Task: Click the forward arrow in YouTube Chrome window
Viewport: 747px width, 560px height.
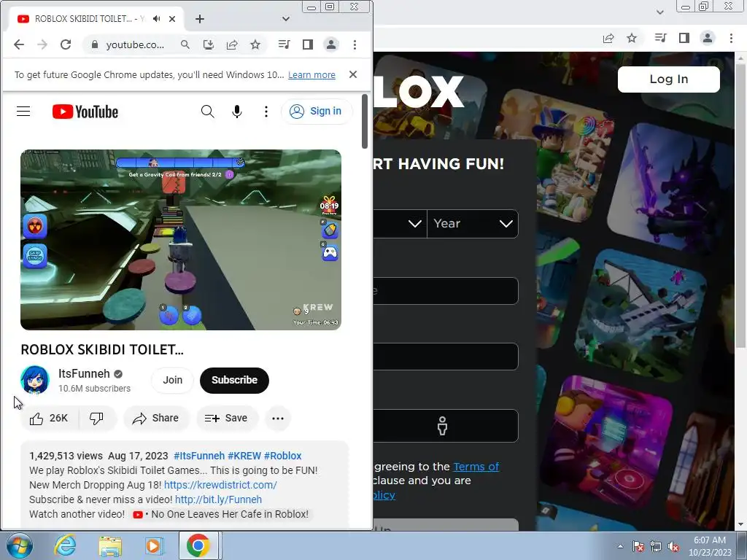Action: click(x=42, y=44)
